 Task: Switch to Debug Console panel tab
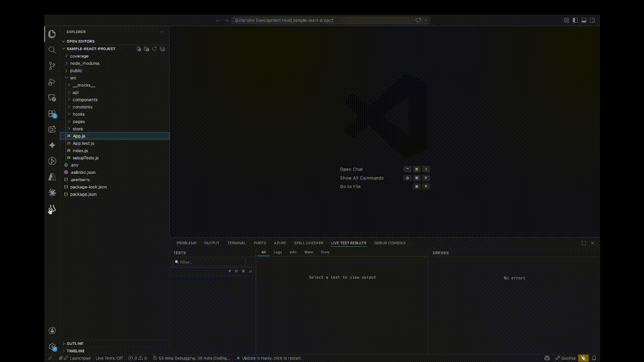(x=390, y=243)
